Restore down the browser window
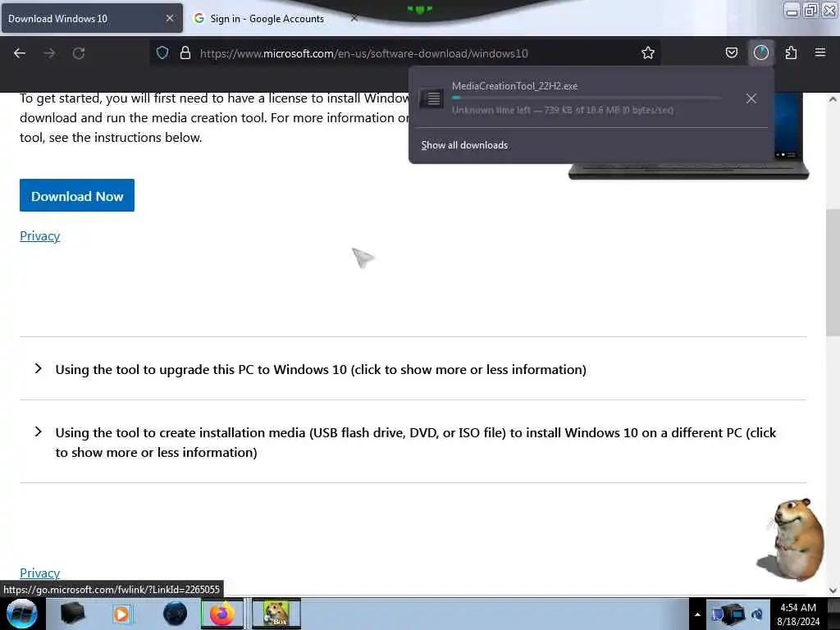840x630 pixels. pos(810,10)
